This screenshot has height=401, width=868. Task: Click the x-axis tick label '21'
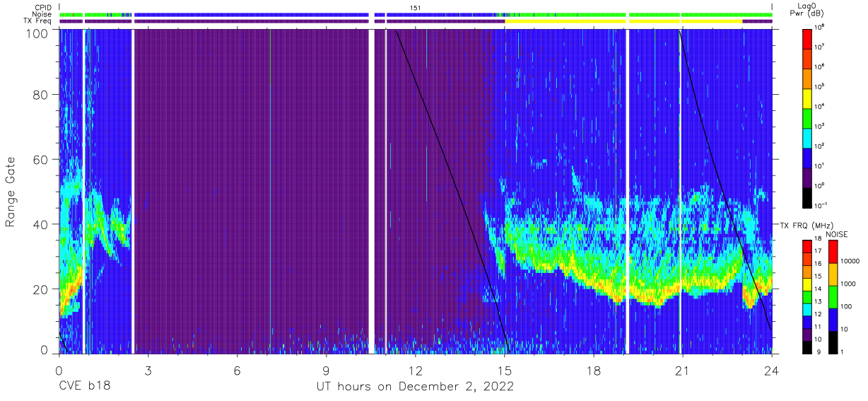click(x=682, y=370)
